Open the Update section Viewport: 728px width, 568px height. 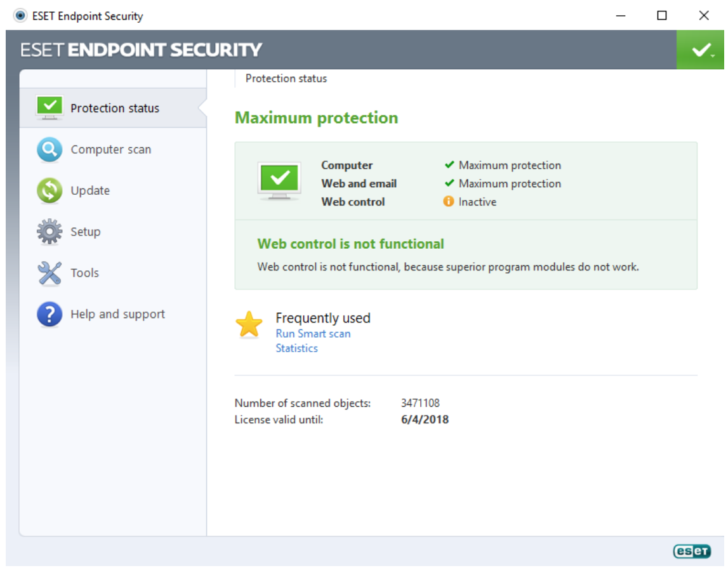point(113,191)
